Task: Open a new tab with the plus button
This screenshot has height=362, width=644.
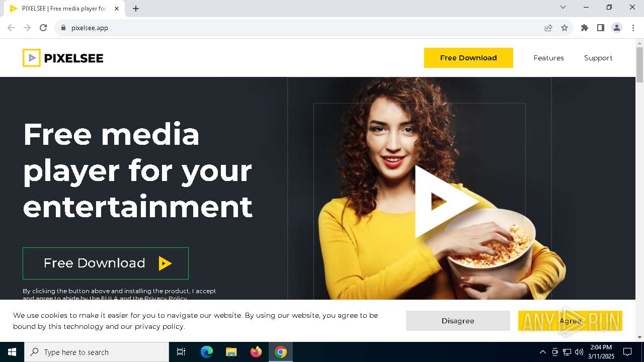Action: pos(136,9)
